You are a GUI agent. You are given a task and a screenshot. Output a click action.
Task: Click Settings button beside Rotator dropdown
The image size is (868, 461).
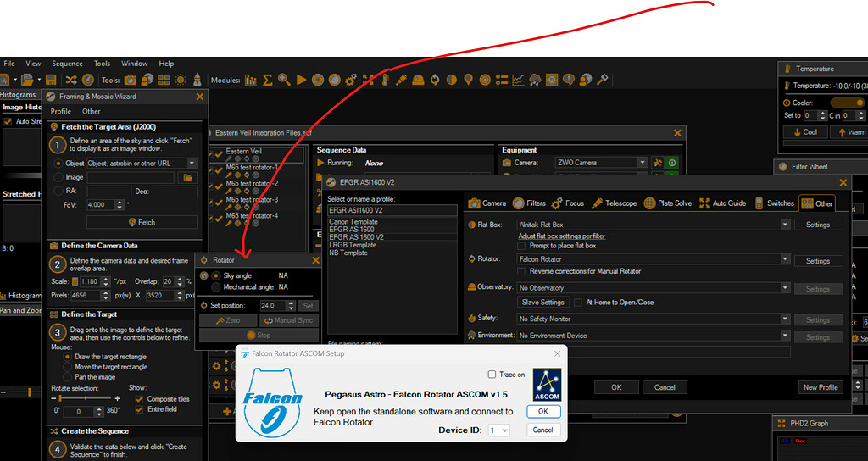click(x=818, y=261)
